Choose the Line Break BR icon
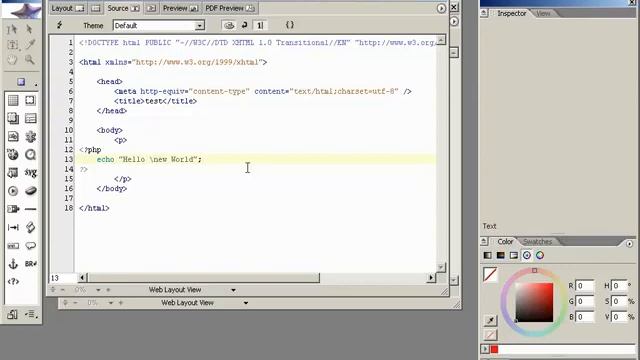Image resolution: width=640 pixels, height=360 pixels. pos(30,264)
